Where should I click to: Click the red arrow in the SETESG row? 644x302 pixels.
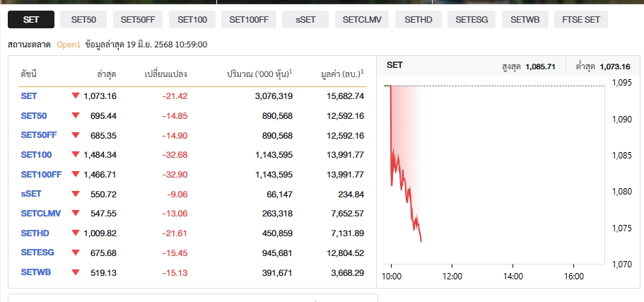(76, 252)
